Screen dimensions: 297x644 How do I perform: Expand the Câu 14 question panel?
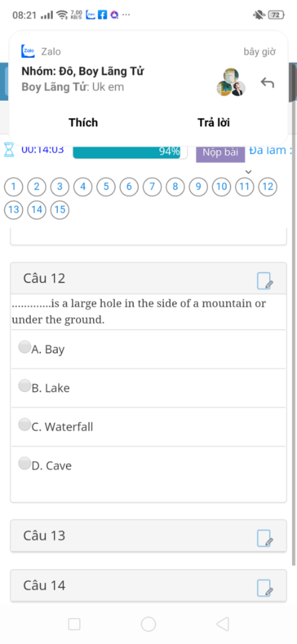148,586
